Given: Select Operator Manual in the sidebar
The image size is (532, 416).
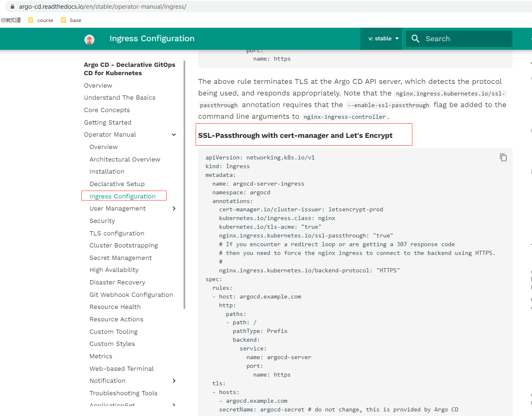Looking at the screenshot, I should click(110, 135).
